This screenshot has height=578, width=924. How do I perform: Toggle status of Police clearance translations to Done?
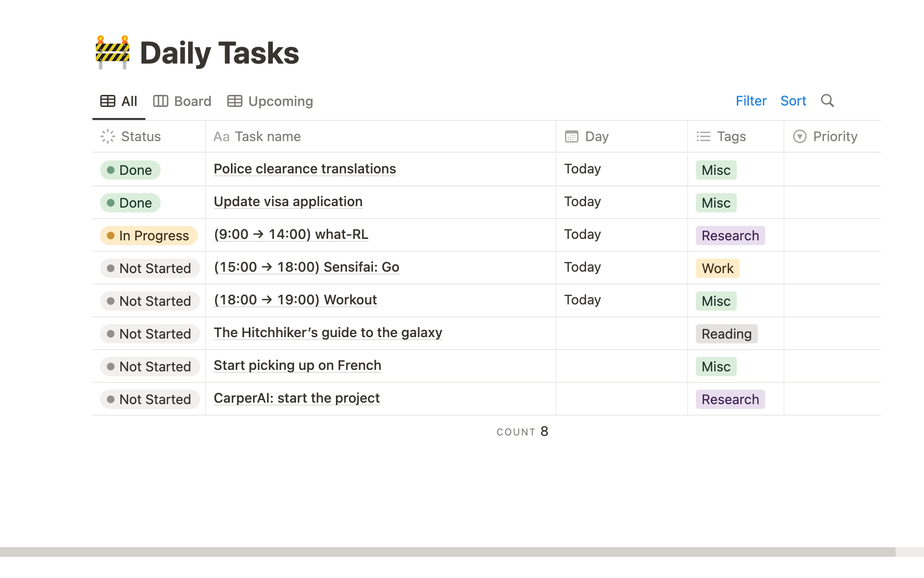pos(130,170)
